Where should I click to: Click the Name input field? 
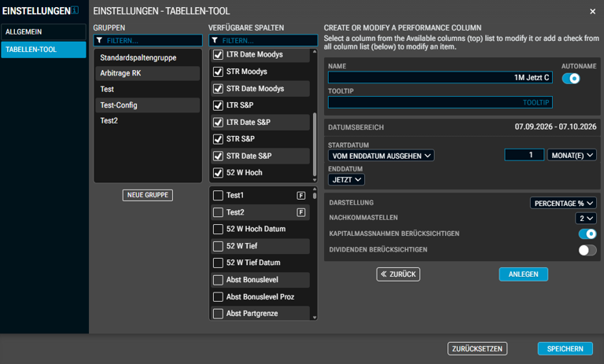coord(440,77)
